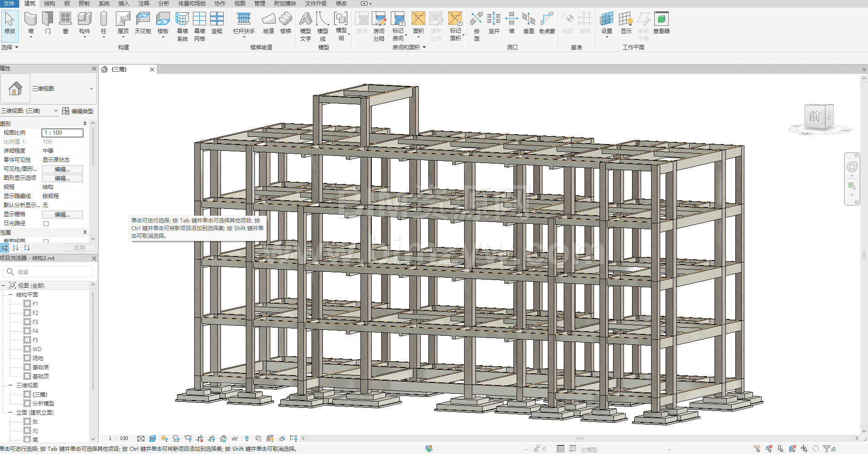Click Edit Type (编辑类型) button
Image resolution: width=868 pixels, height=454 pixels.
tap(77, 111)
